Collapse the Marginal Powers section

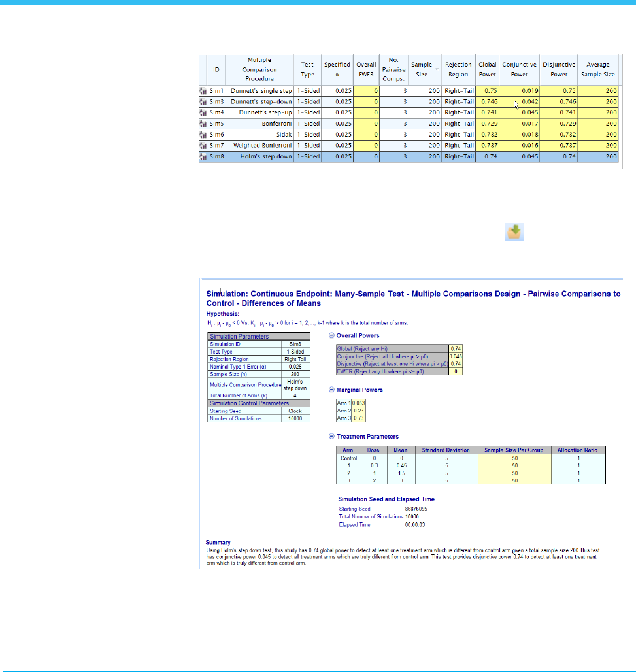coord(331,390)
